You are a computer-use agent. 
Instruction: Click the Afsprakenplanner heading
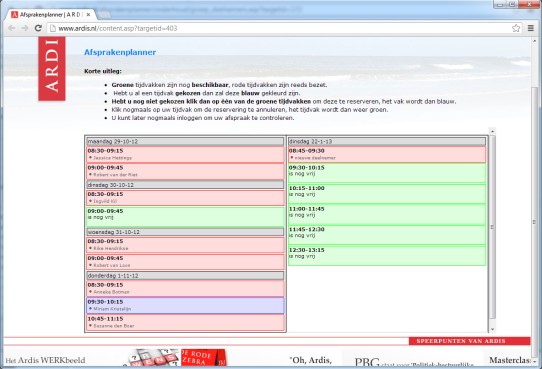tap(120, 52)
